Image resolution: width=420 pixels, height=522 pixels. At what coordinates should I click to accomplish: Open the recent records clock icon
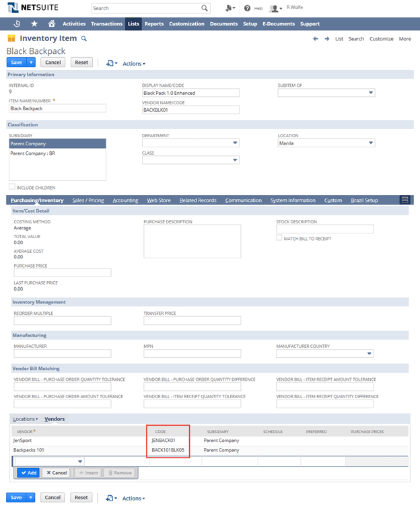[x=17, y=24]
